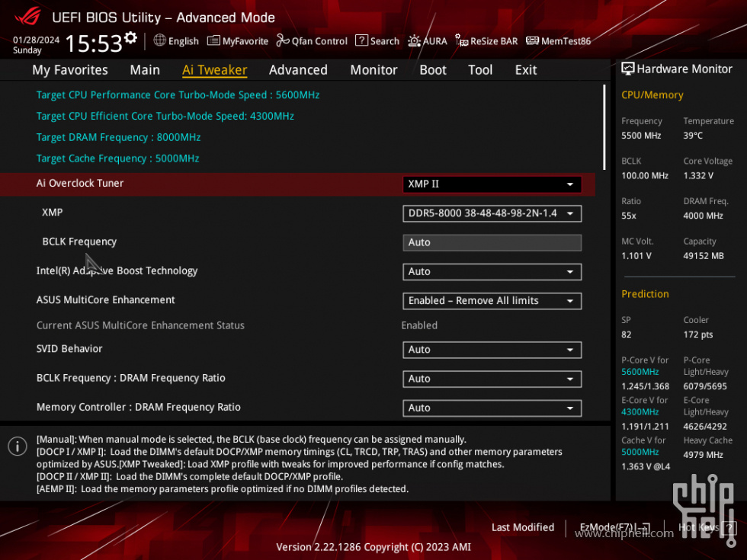The width and height of the screenshot is (747, 560).
Task: Click Current ASUS MultiCore Enhancement Status text
Action: coord(140,325)
